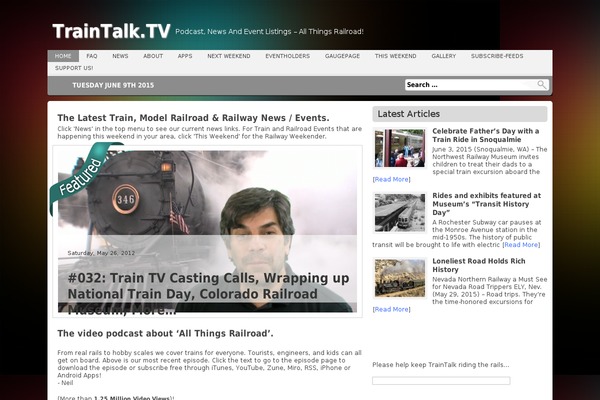Select This Weekend in navigation
This screenshot has width=600, height=400.
coord(396,56)
